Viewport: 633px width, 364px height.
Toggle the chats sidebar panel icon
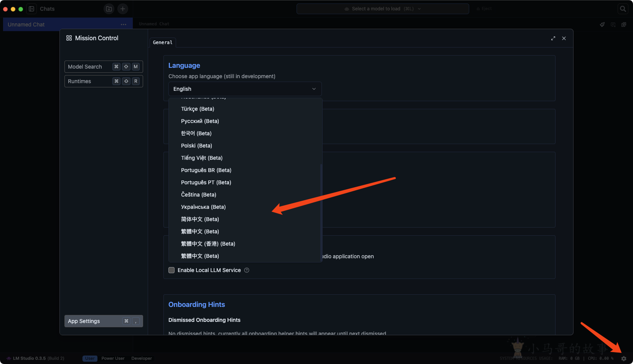pos(31,9)
